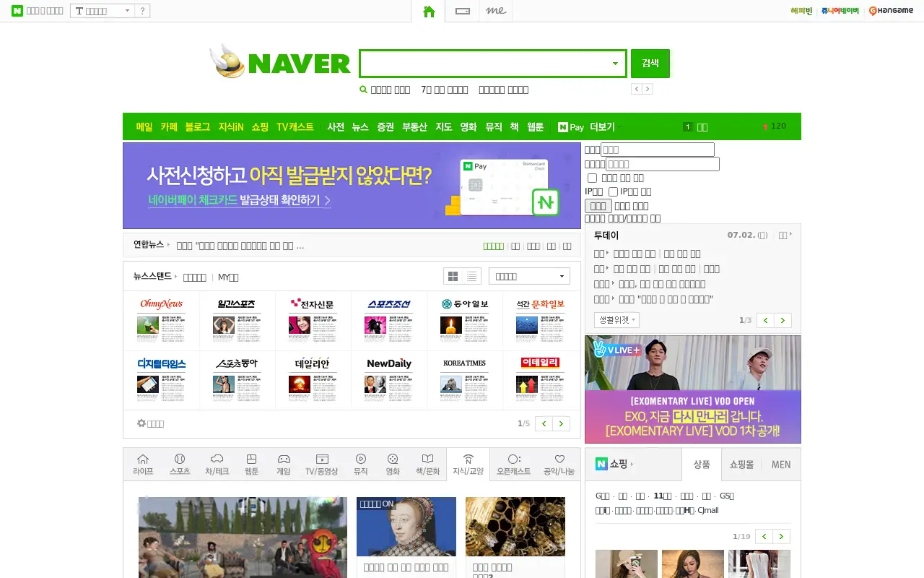
Task: Open the 라이프 house icon category
Action: pyautogui.click(x=143, y=464)
